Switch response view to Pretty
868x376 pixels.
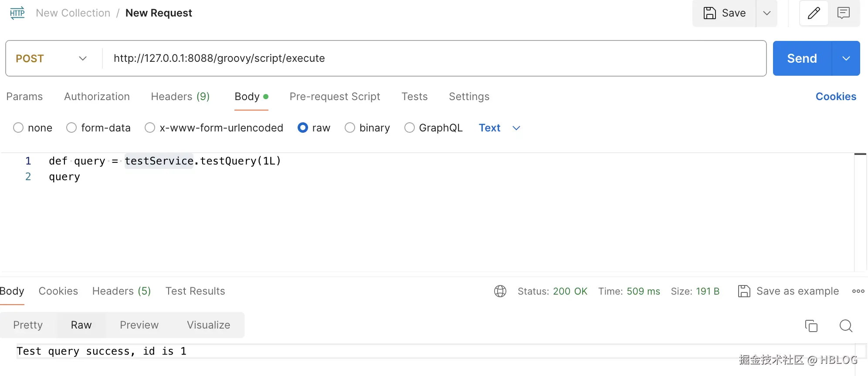28,325
